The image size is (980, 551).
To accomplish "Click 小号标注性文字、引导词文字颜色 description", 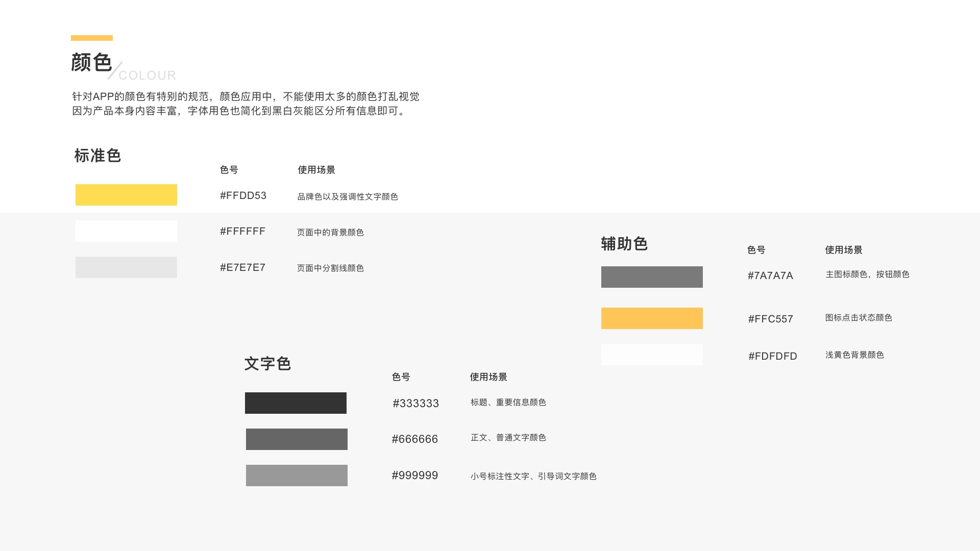I will point(533,477).
